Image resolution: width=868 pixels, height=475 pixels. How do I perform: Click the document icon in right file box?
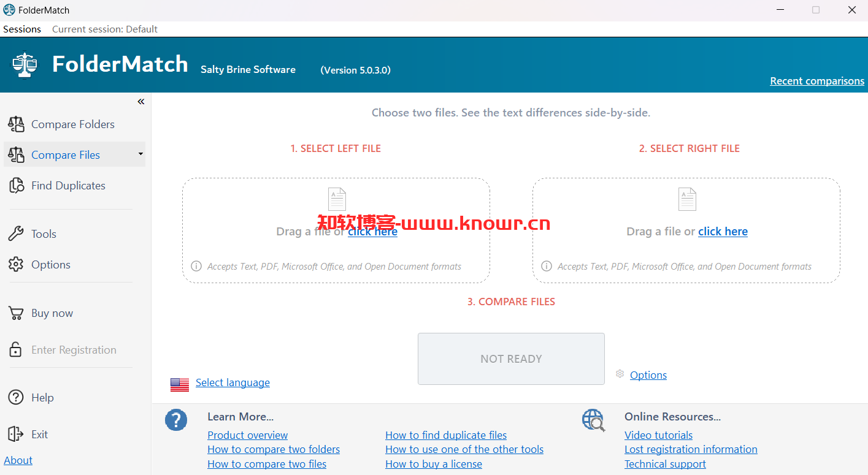(687, 199)
